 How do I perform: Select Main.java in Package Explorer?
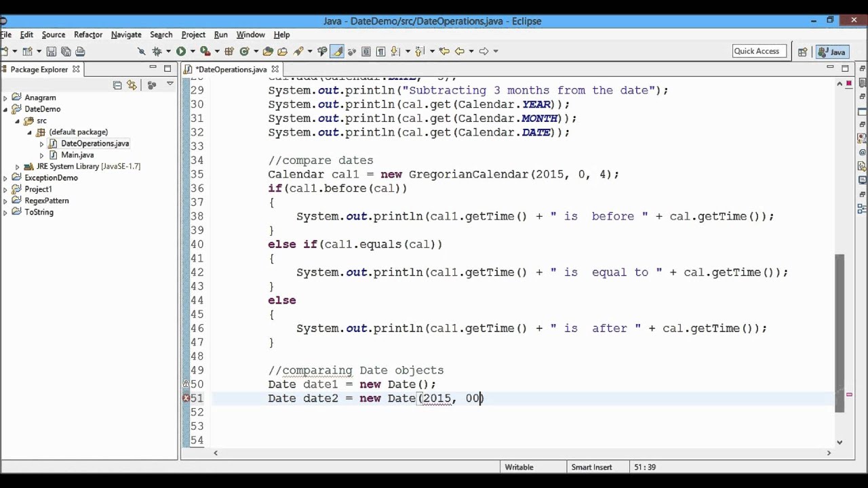click(77, 155)
